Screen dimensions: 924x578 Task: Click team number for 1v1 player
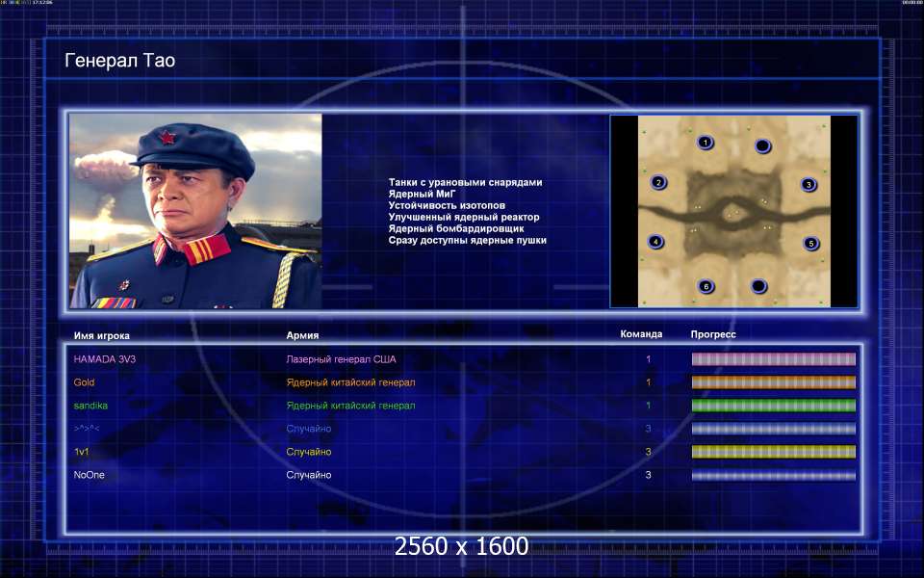pos(648,452)
